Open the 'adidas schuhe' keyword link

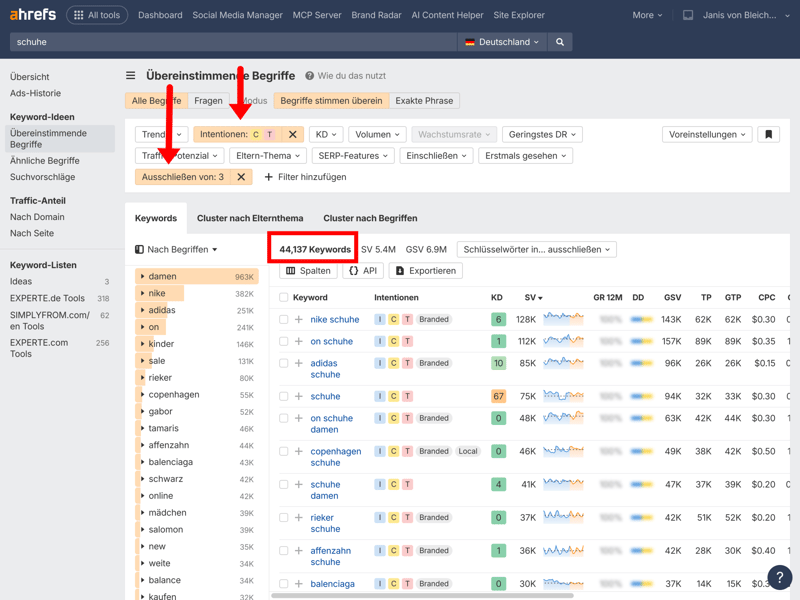tap(324, 363)
